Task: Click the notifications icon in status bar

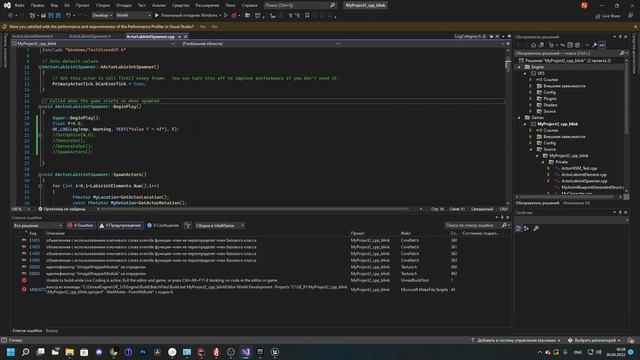Action: 631,340
